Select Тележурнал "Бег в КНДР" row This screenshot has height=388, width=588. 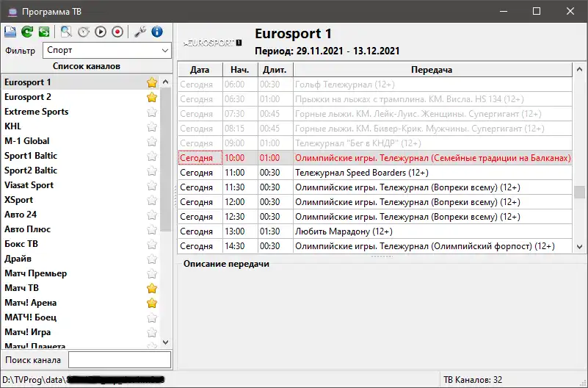(375, 143)
